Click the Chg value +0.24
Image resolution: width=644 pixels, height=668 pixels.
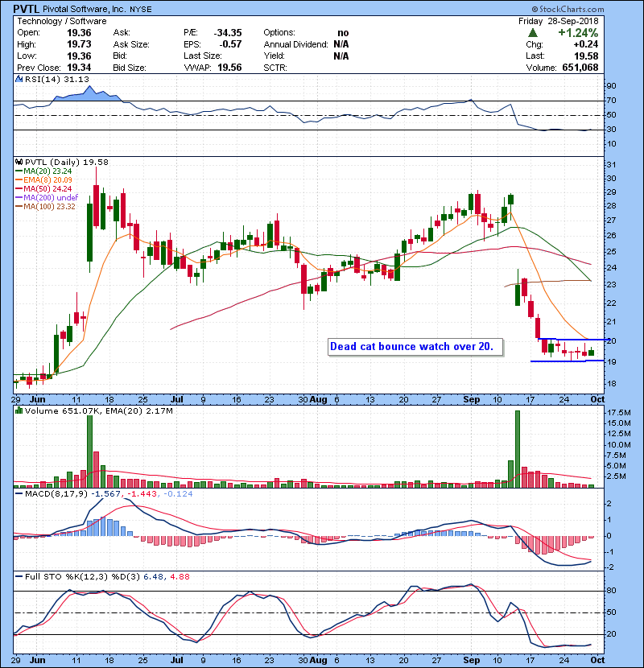pyautogui.click(x=585, y=44)
